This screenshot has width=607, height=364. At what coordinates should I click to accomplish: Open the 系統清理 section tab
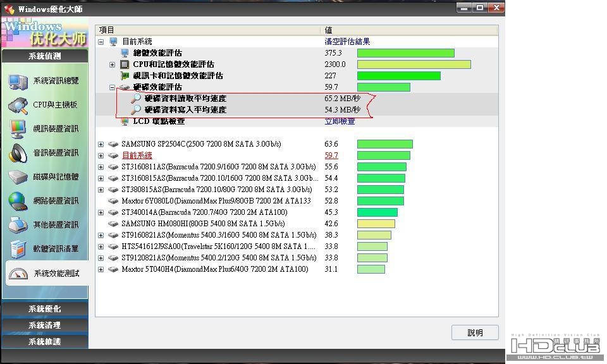coord(45,325)
